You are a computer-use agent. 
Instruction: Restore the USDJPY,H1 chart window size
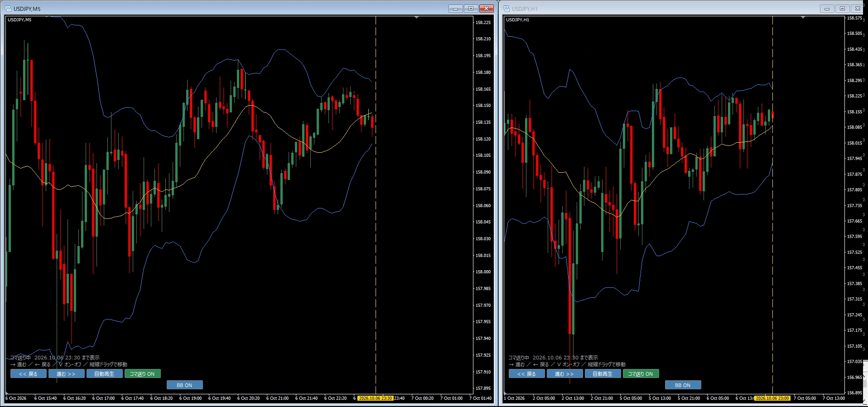tap(842, 9)
